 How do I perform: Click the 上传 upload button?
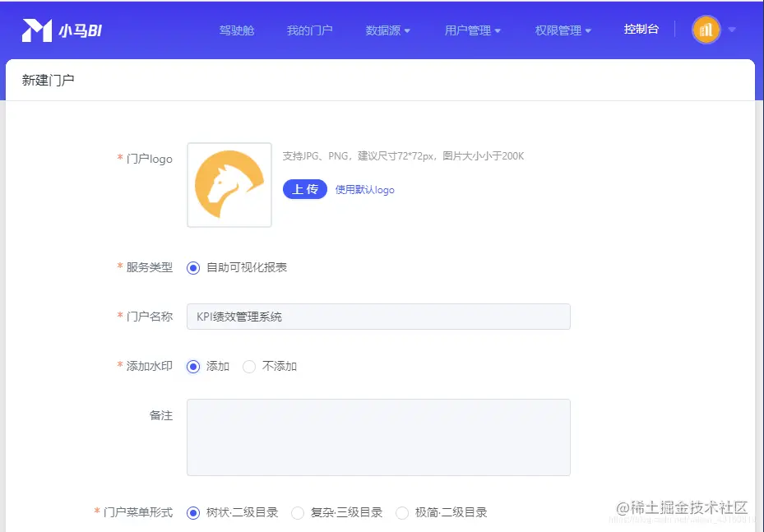(x=304, y=189)
